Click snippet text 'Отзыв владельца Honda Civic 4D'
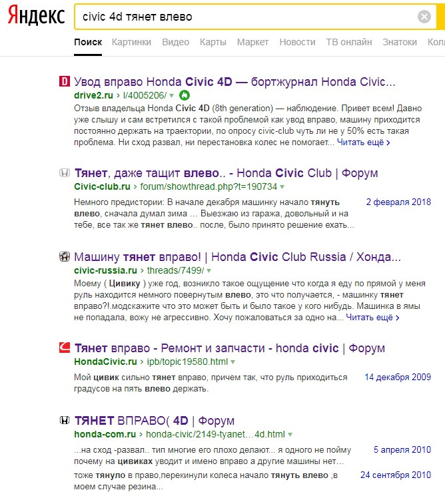The width and height of the screenshot is (445, 504). point(141,109)
